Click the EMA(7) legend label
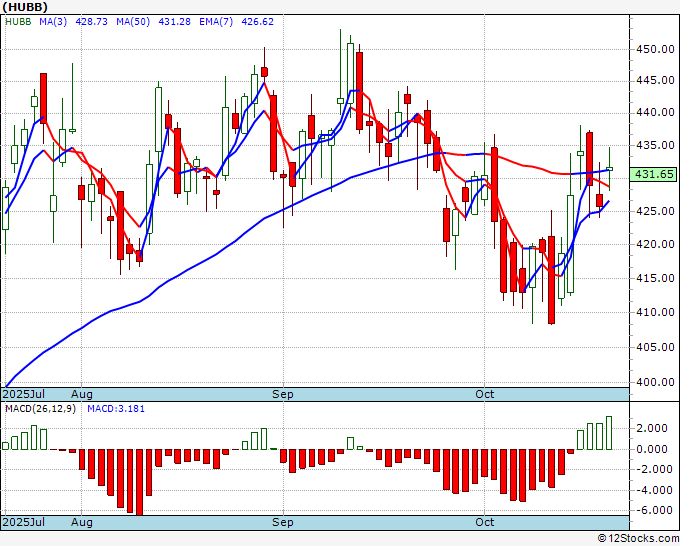Image resolution: width=680 pixels, height=546 pixels. coord(216,21)
